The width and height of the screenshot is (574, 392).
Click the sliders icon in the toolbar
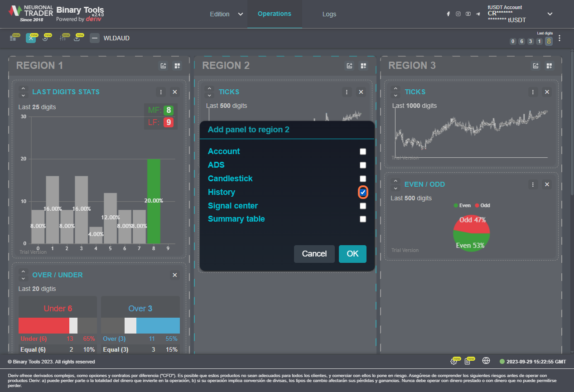63,38
